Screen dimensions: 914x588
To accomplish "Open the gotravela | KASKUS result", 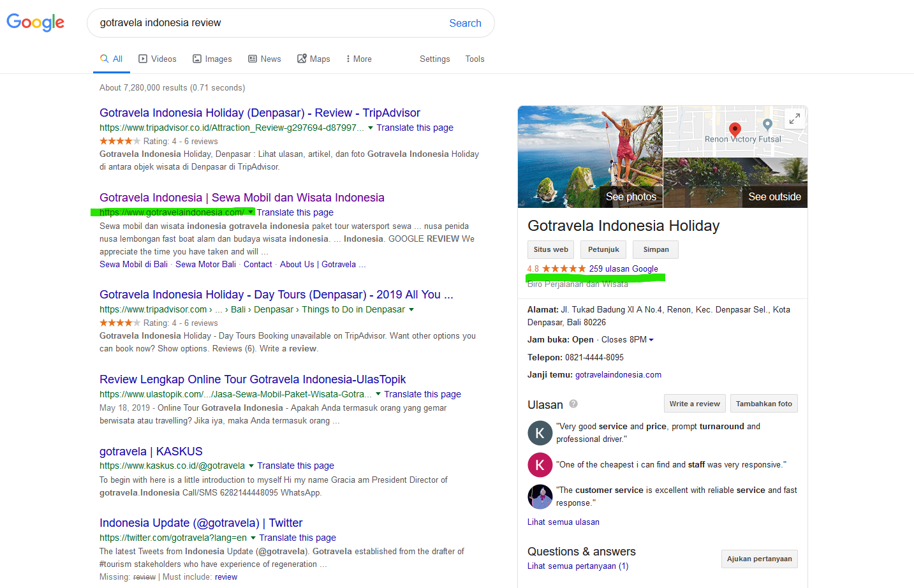I will pyautogui.click(x=151, y=452).
